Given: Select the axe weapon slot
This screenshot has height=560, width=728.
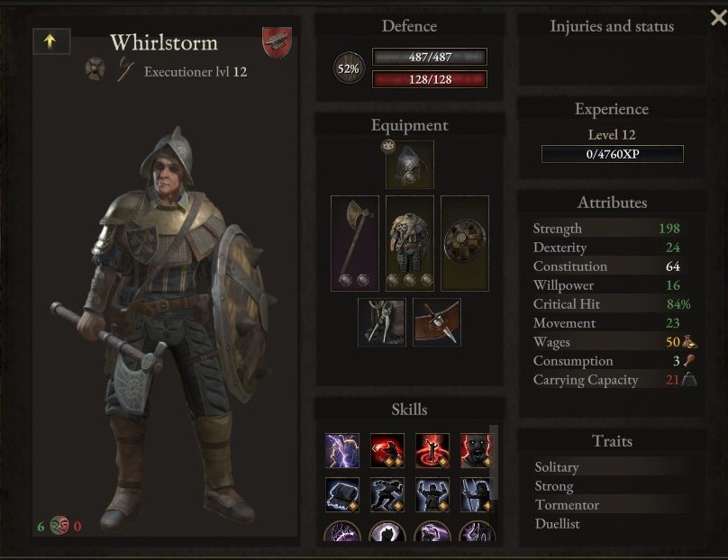Looking at the screenshot, I should 355,243.
